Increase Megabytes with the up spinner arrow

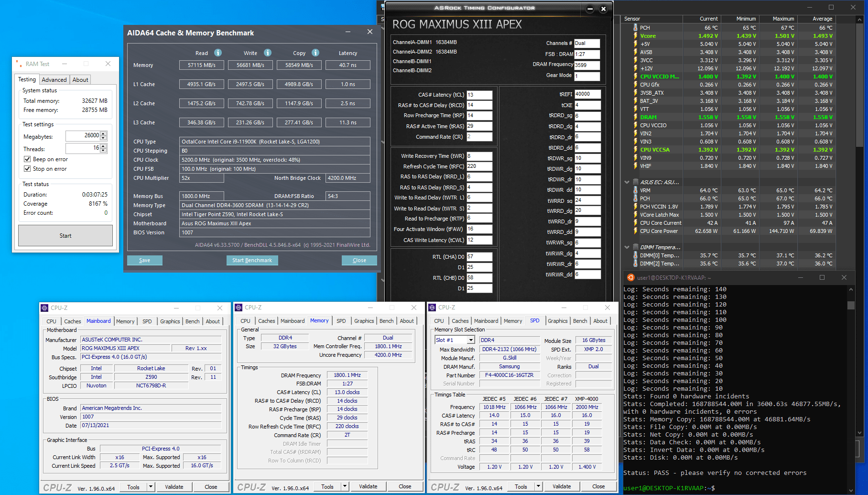[x=104, y=133]
